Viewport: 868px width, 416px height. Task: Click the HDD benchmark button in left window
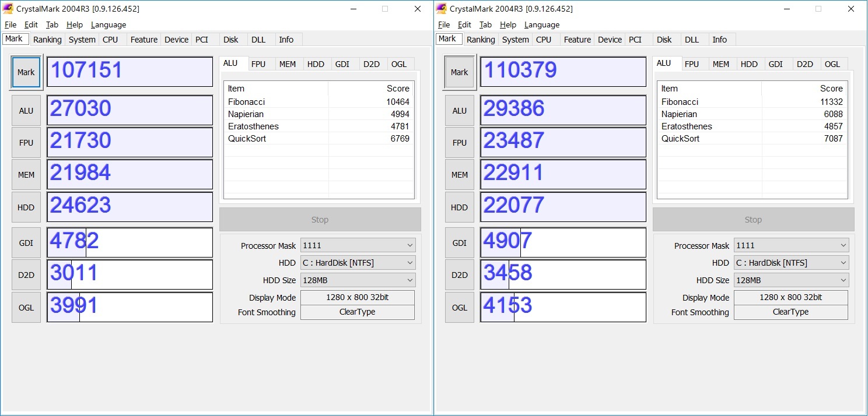tap(26, 207)
